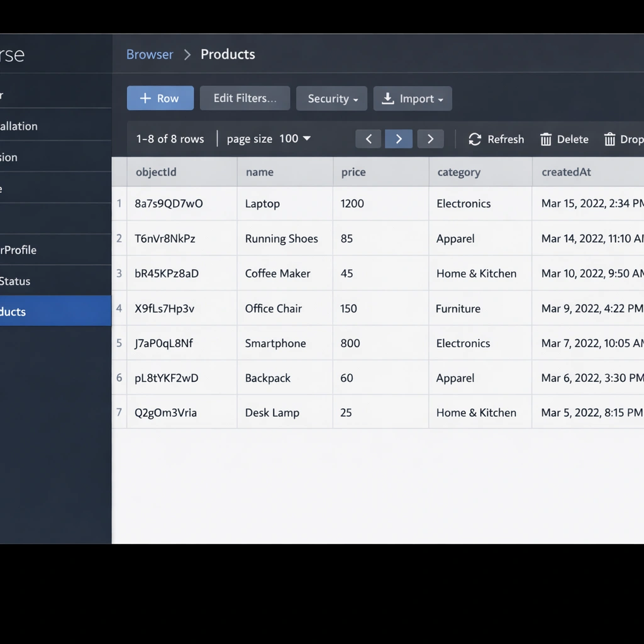Go to previous page with left chevron

pyautogui.click(x=369, y=139)
